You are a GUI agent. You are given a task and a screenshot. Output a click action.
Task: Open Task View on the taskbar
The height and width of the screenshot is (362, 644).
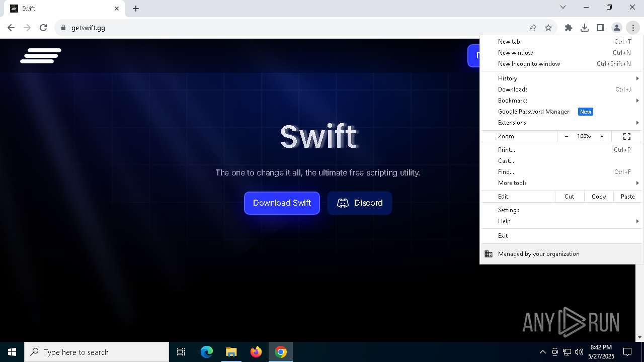tap(181, 352)
